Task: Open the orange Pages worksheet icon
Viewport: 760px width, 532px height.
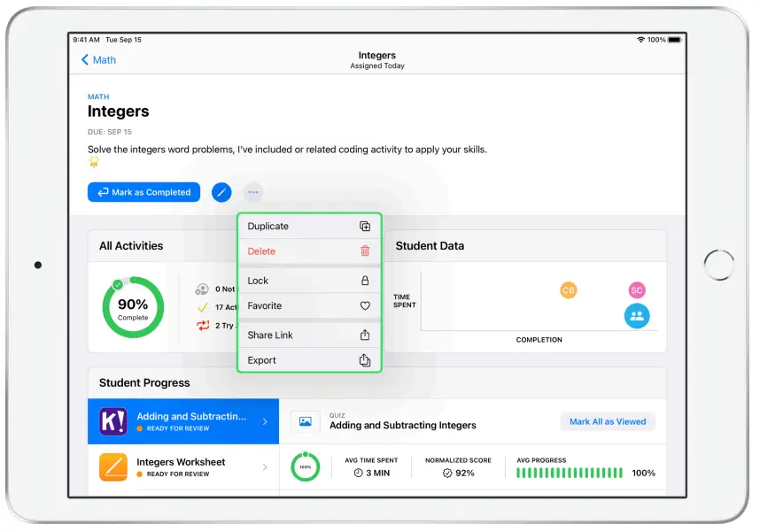Action: [113, 466]
